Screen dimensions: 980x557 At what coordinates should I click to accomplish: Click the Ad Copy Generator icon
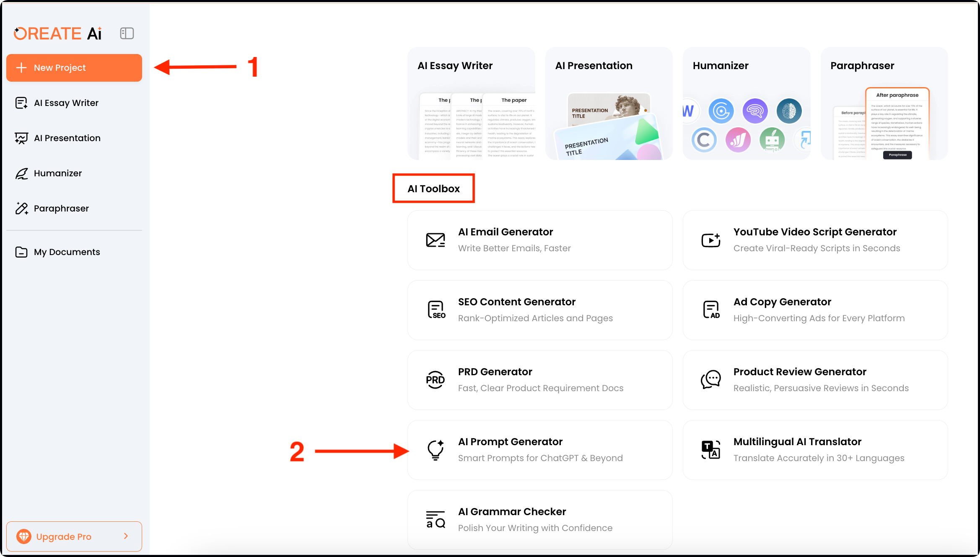pyautogui.click(x=711, y=310)
